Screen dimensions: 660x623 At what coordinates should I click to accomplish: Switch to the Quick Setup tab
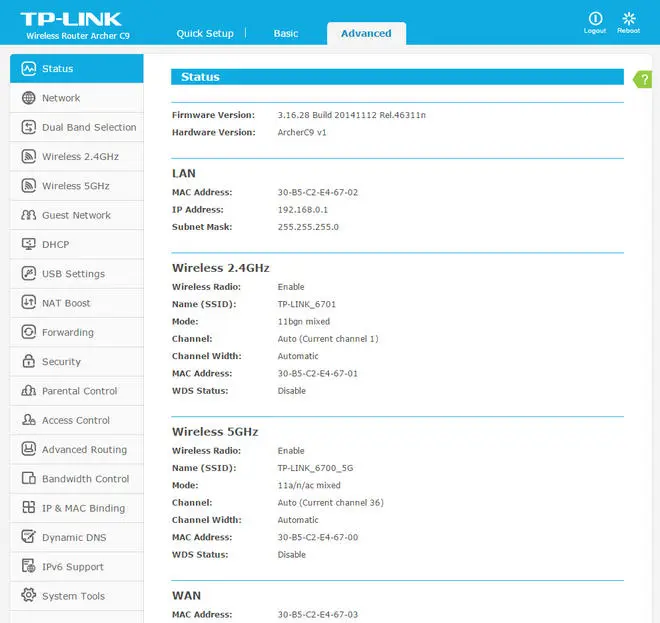205,33
